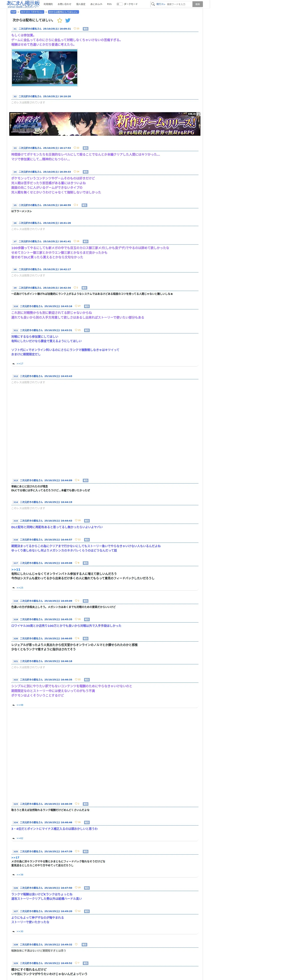Like post 1 with its heart icon

tap(75, 29)
